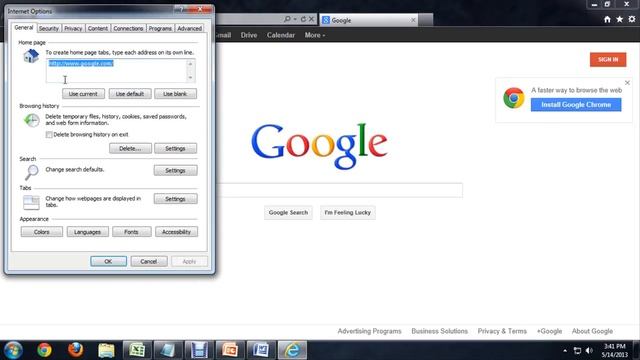The width and height of the screenshot is (640, 360).
Task: Open Languages options
Action: point(88,232)
